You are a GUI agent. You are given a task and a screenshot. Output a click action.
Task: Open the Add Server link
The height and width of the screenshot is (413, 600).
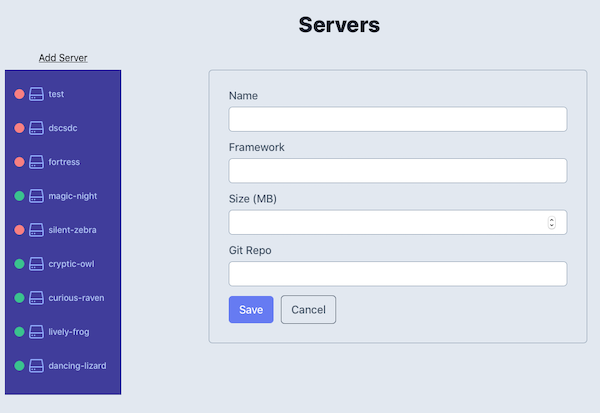tap(63, 58)
